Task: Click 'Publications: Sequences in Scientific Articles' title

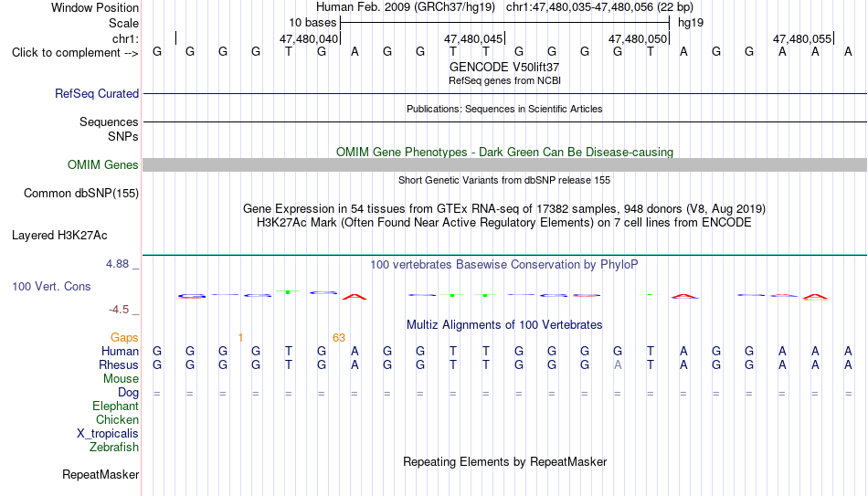Action: pos(504,109)
